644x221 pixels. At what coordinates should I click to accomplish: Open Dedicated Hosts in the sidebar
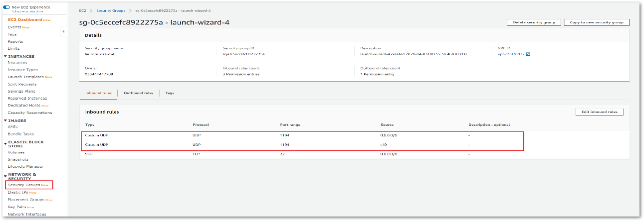coord(24,106)
